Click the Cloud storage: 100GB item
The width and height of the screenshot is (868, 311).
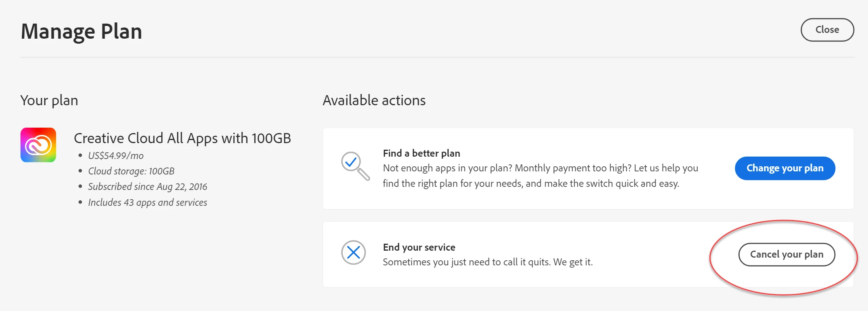click(131, 171)
